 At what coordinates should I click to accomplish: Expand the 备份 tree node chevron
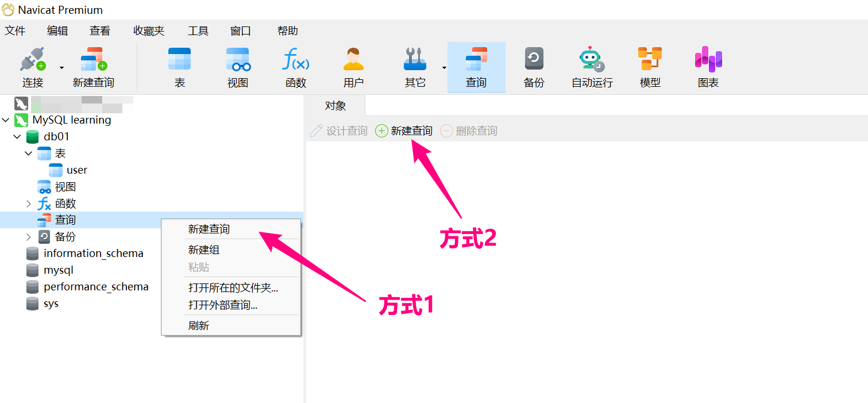(x=29, y=237)
